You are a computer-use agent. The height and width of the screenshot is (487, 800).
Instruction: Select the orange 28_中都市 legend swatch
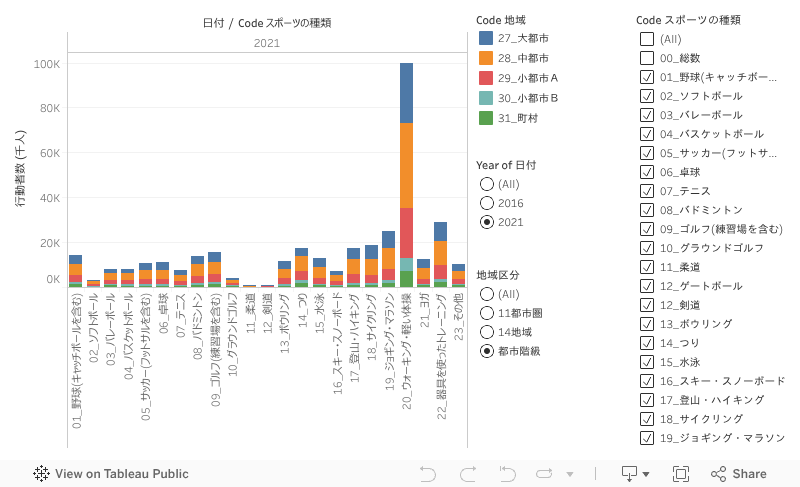click(486, 58)
